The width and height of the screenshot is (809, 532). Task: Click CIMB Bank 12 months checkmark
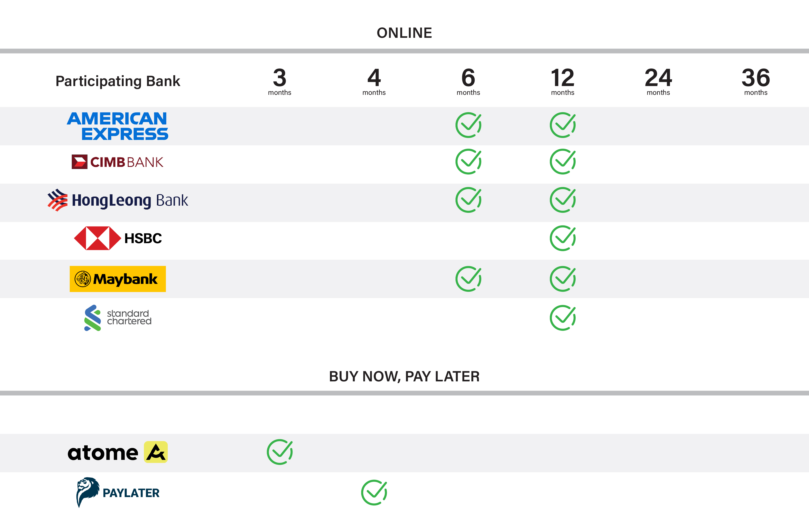[562, 162]
